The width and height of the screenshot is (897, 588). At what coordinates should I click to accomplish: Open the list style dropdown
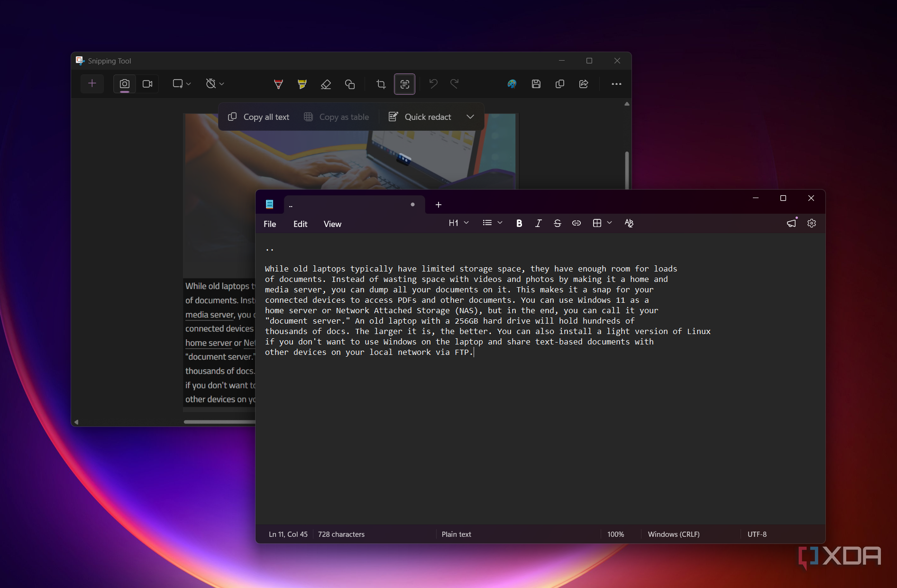click(492, 223)
